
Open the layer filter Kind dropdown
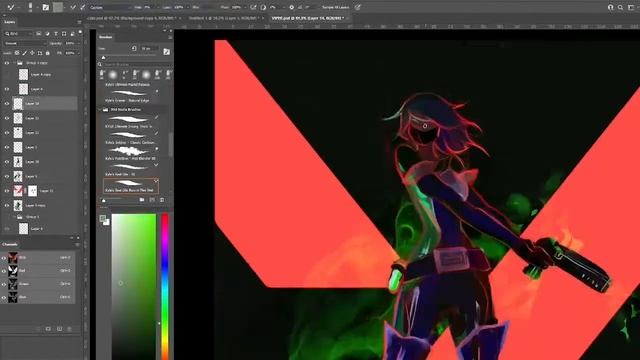click(18, 34)
